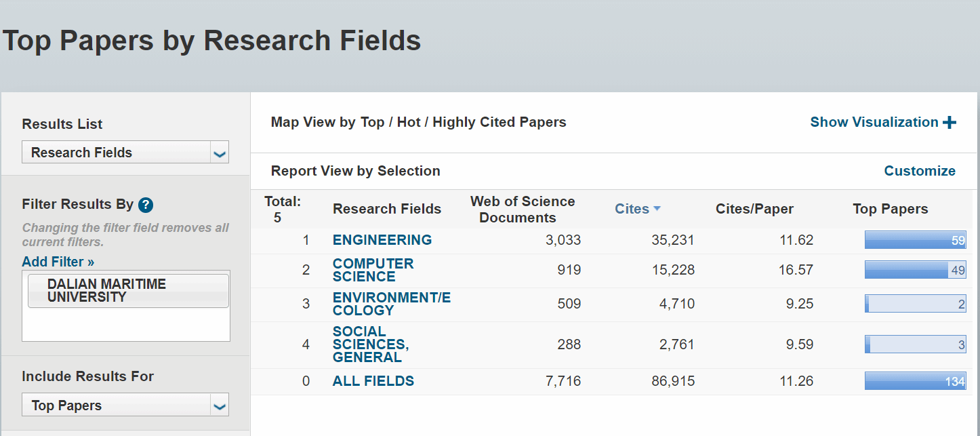Sort by the Cites column header
The image size is (980, 436).
(632, 209)
